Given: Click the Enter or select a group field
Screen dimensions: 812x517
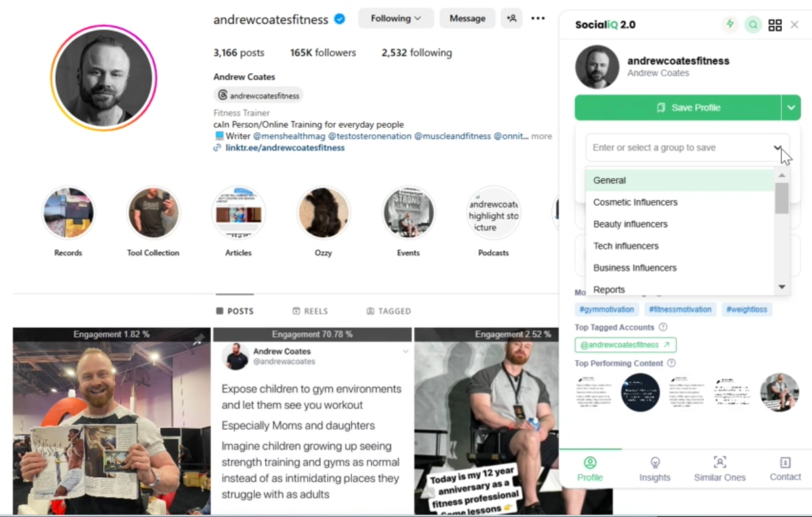Looking at the screenshot, I should click(x=687, y=147).
